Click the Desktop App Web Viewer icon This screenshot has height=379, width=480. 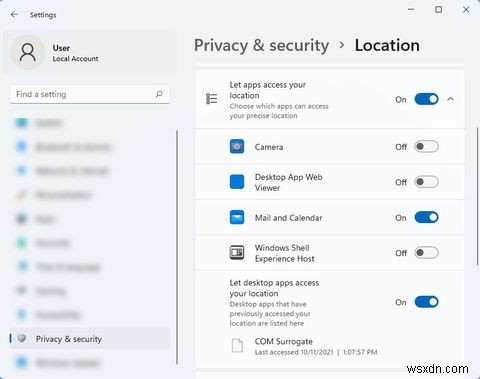click(x=237, y=182)
